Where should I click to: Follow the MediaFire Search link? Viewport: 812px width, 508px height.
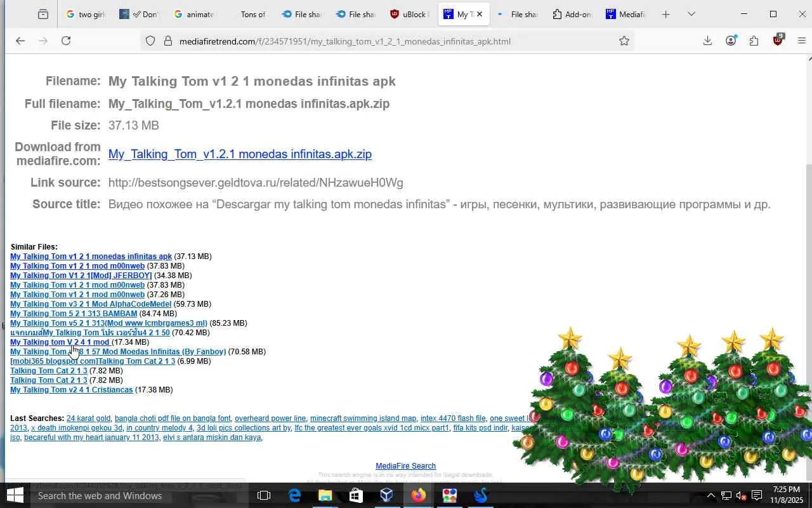tap(405, 466)
